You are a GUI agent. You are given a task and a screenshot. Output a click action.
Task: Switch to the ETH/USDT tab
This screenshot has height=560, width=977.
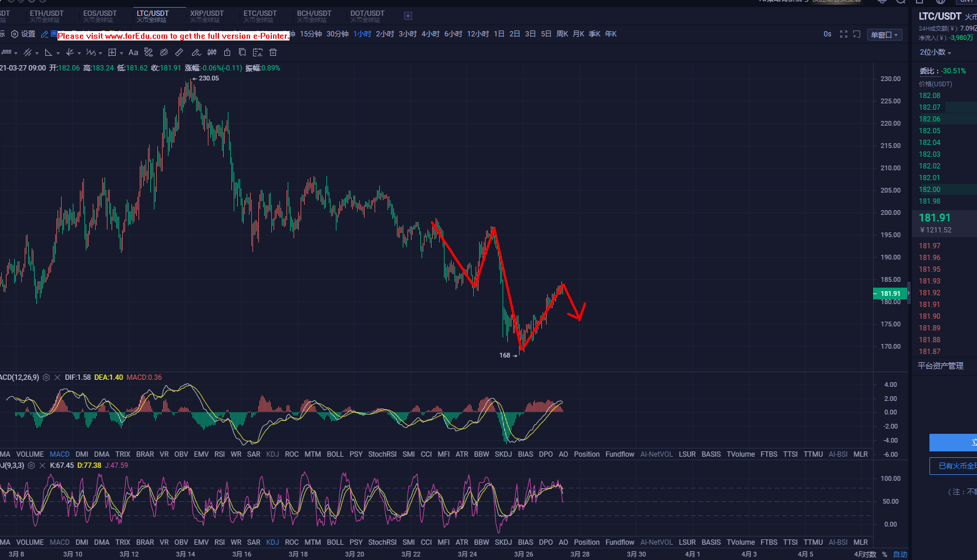(x=46, y=16)
